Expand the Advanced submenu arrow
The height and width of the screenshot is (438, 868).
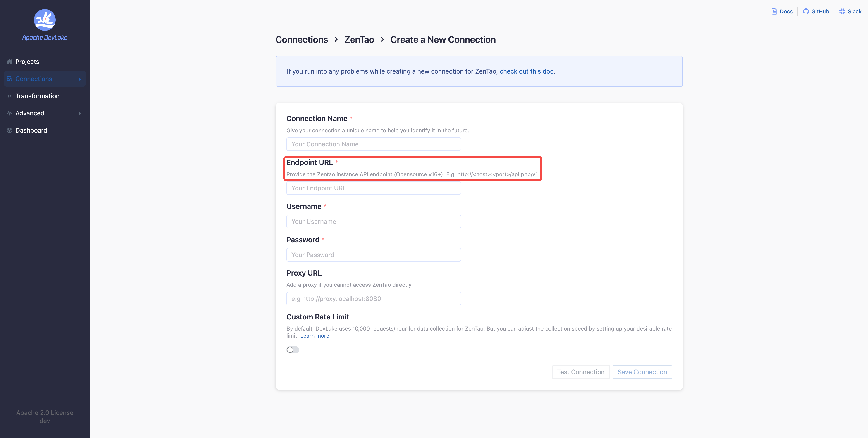tap(80, 114)
